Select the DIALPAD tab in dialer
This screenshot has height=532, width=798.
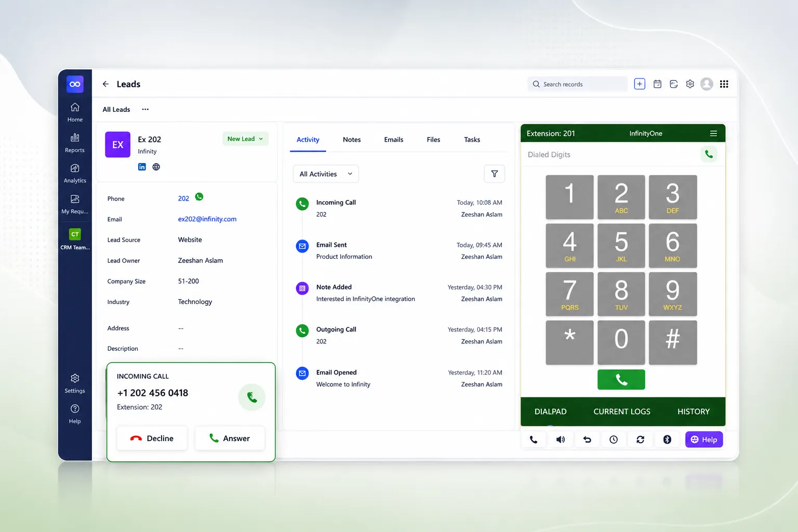[x=551, y=411]
